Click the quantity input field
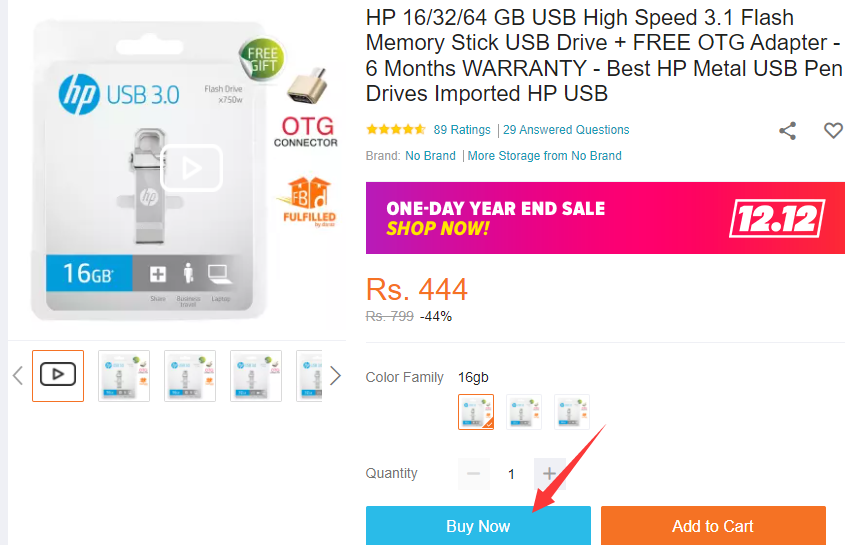This screenshot has width=845, height=545. (x=511, y=473)
